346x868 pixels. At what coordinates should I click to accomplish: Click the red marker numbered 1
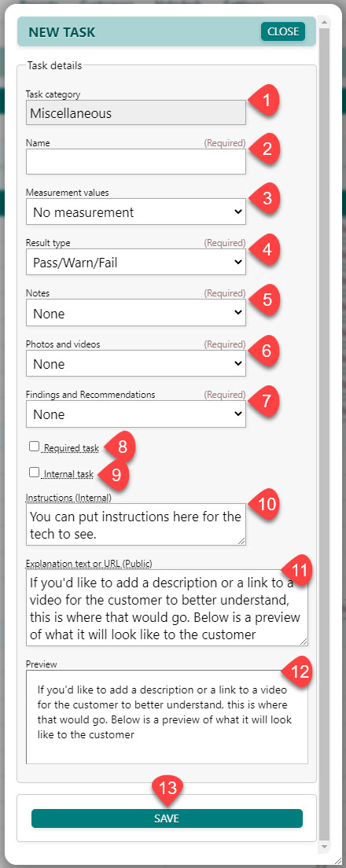pos(266,102)
